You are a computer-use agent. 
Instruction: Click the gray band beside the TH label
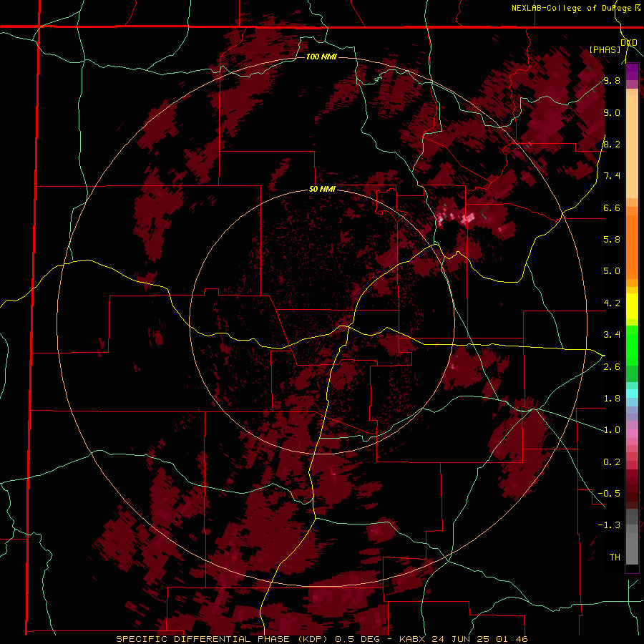click(x=632, y=548)
